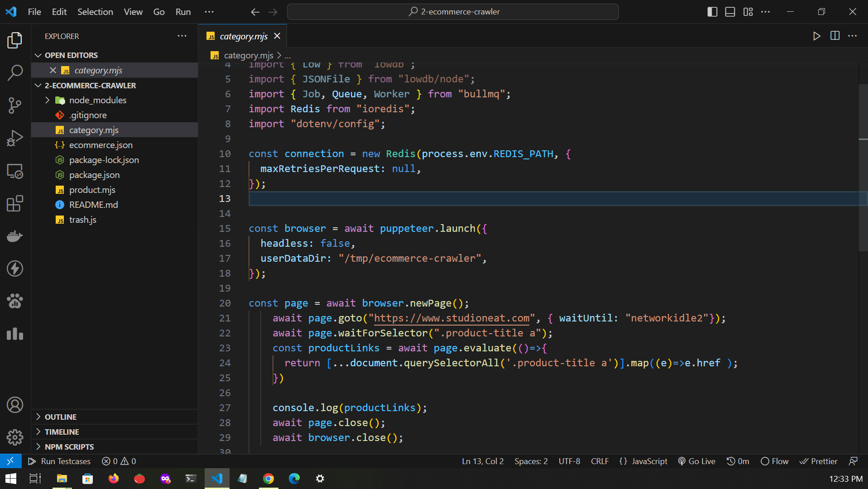Viewport: 868px width, 489px height.
Task: Open Chrome from the taskbar
Action: [x=269, y=479]
